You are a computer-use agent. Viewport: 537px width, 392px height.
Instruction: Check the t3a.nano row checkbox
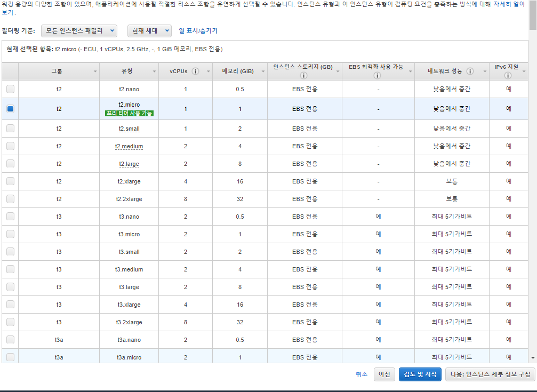tap(10, 340)
